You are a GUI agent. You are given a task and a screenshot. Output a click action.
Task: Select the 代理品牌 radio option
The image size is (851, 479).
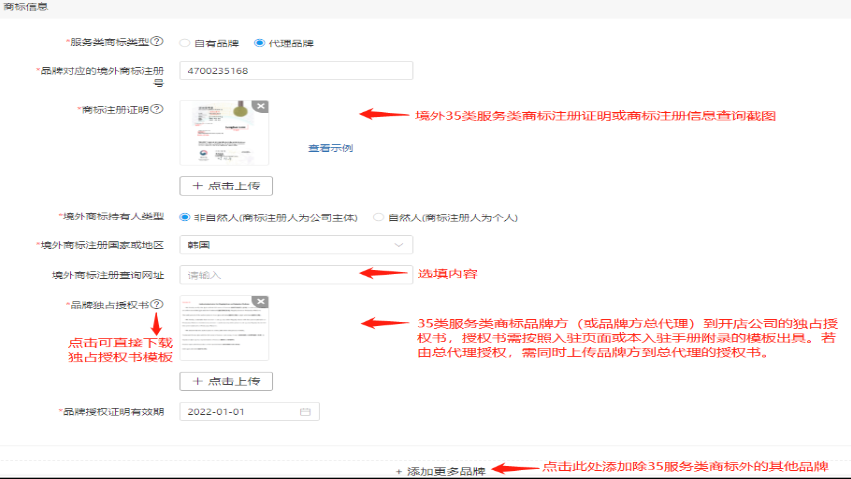[x=260, y=43]
